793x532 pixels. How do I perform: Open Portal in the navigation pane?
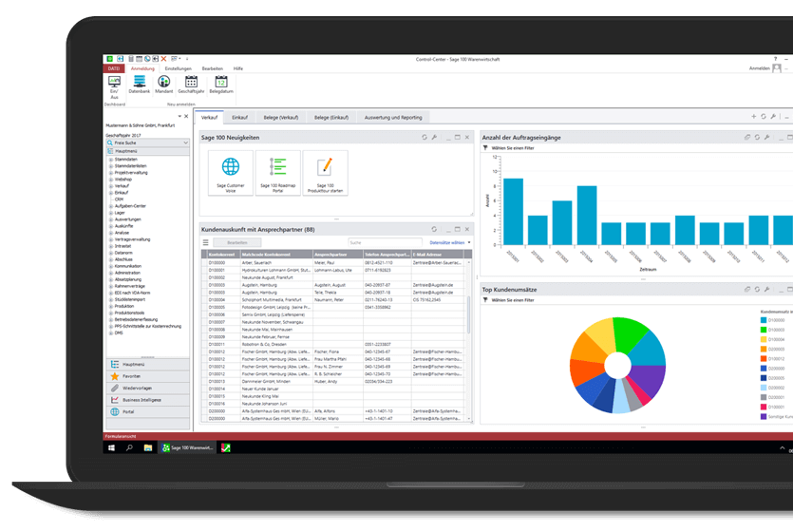click(148, 411)
